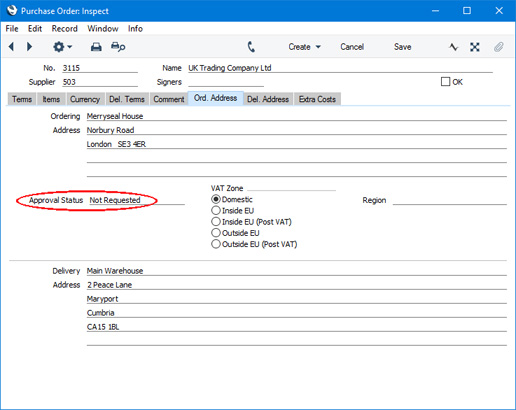516x410 pixels.
Task: Click the Cancel button
Action: pos(352,47)
